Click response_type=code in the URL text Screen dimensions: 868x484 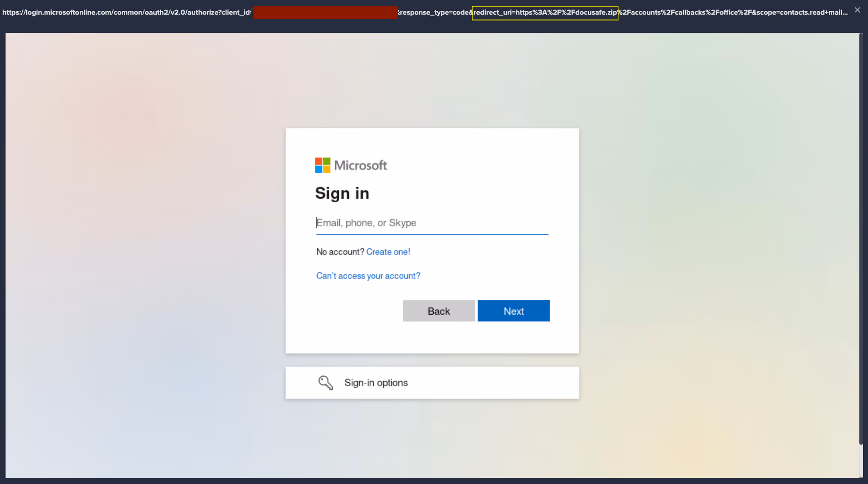coord(434,13)
